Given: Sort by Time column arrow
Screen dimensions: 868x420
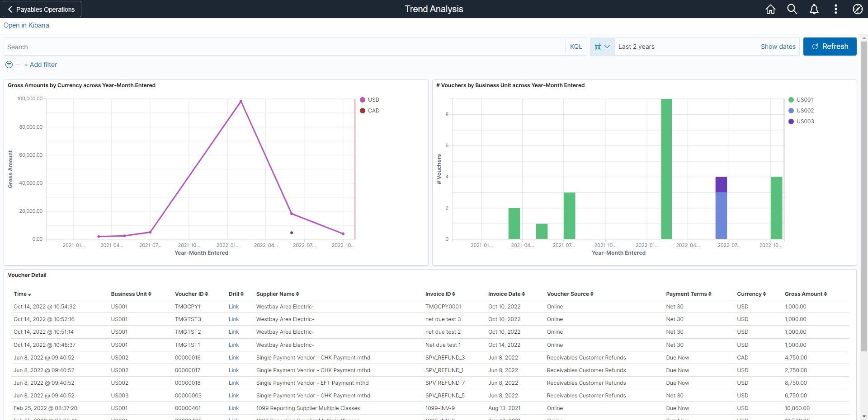Looking at the screenshot, I should [29, 294].
